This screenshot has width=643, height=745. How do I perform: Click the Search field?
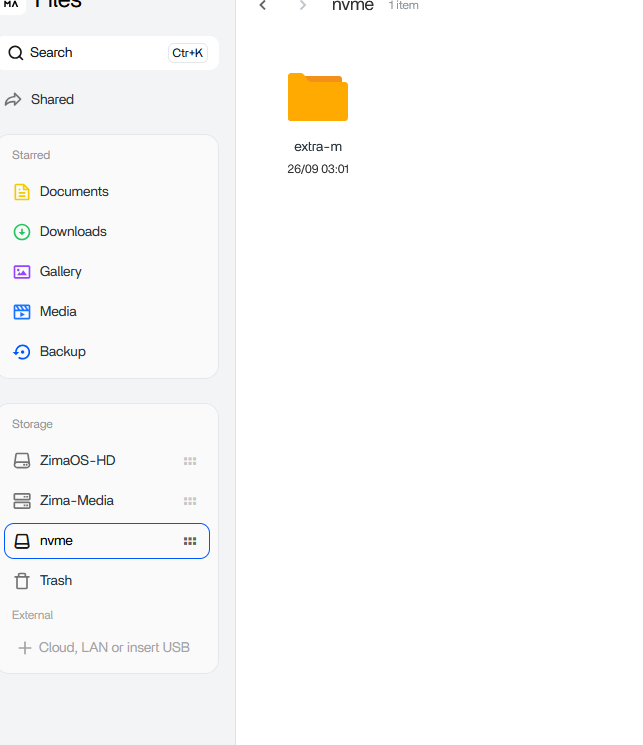[108, 53]
